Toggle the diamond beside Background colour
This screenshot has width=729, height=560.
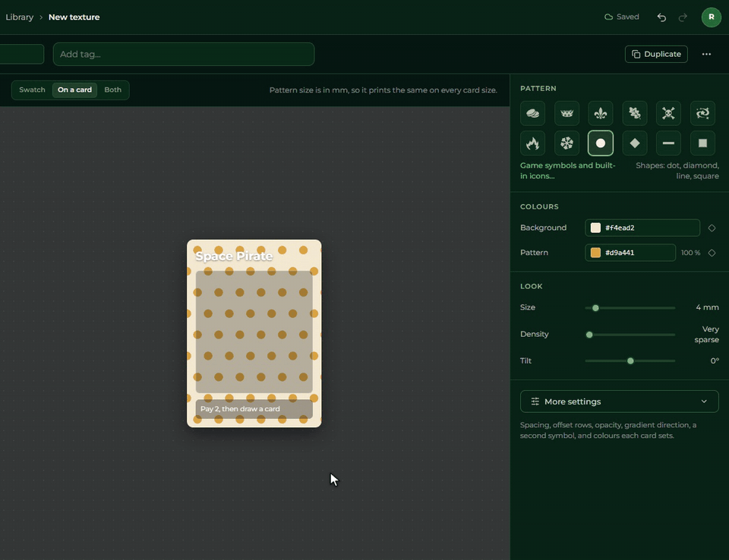pyautogui.click(x=712, y=228)
